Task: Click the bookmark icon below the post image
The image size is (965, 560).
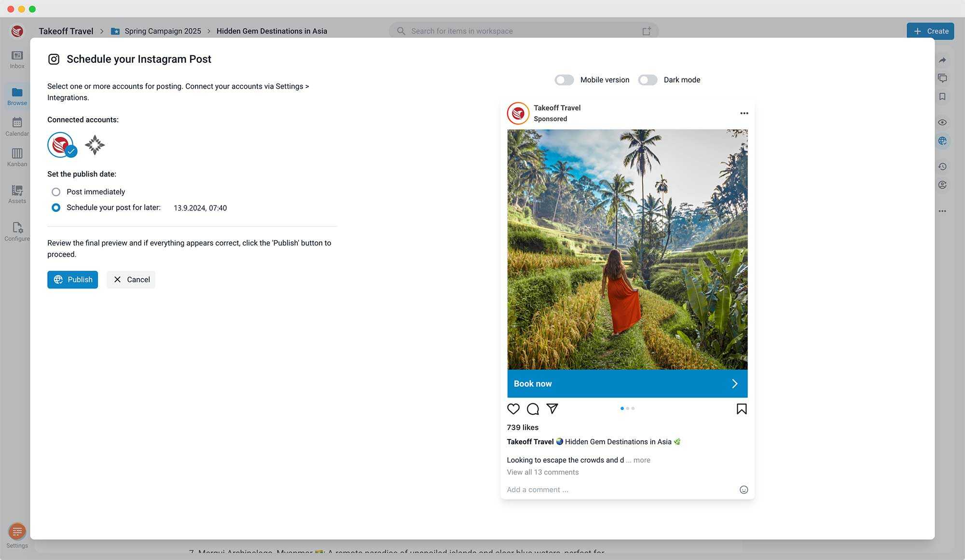Action: pyautogui.click(x=741, y=409)
